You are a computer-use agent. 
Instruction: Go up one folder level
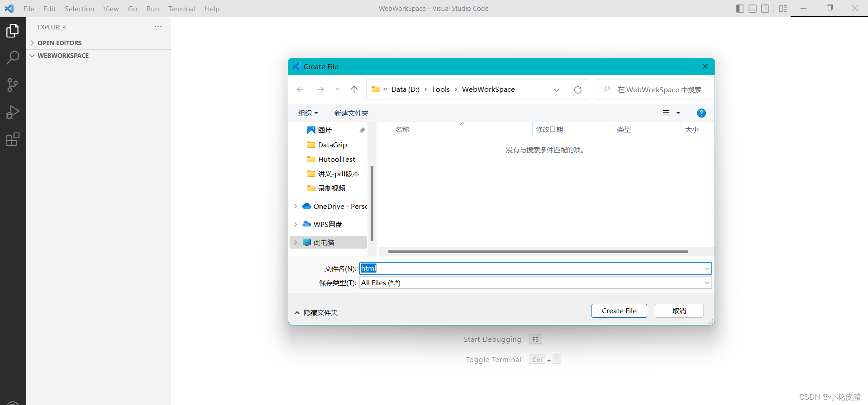pyautogui.click(x=354, y=89)
